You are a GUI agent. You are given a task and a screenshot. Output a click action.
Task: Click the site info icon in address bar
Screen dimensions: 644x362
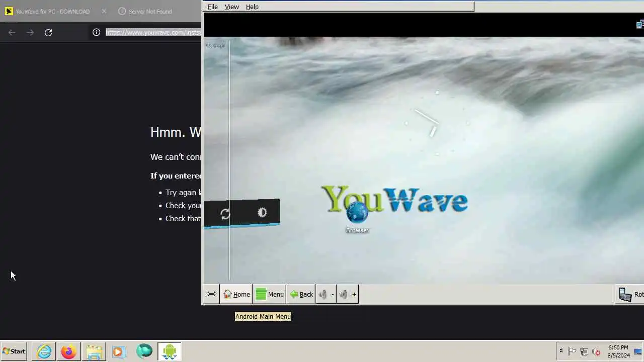pos(96,32)
